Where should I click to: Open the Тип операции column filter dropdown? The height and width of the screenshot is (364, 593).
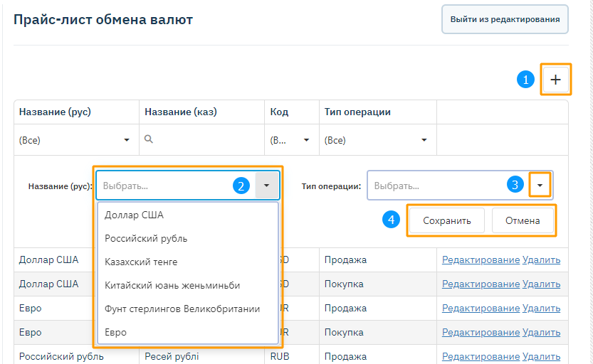click(x=424, y=140)
